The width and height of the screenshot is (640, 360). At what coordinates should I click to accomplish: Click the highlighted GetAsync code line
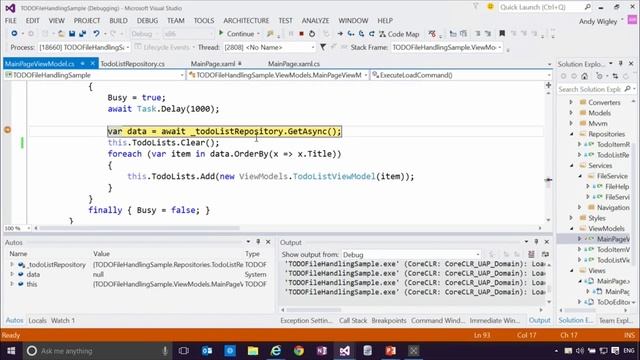(224, 131)
